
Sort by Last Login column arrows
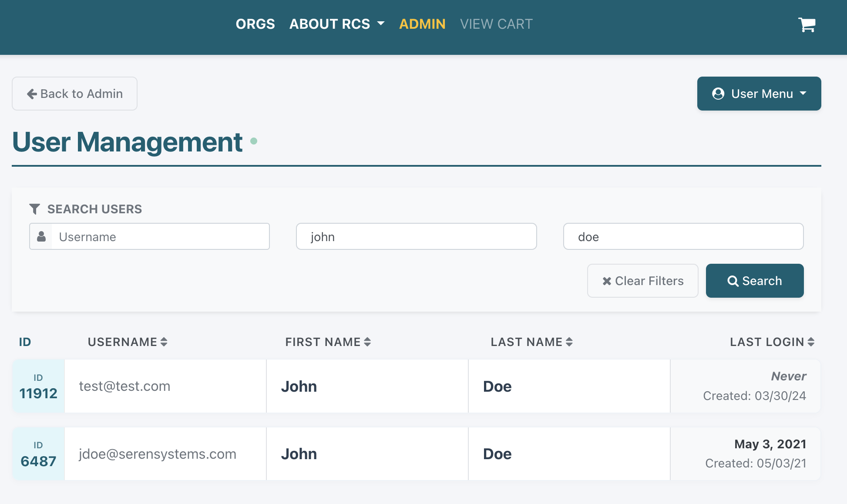pyautogui.click(x=811, y=342)
